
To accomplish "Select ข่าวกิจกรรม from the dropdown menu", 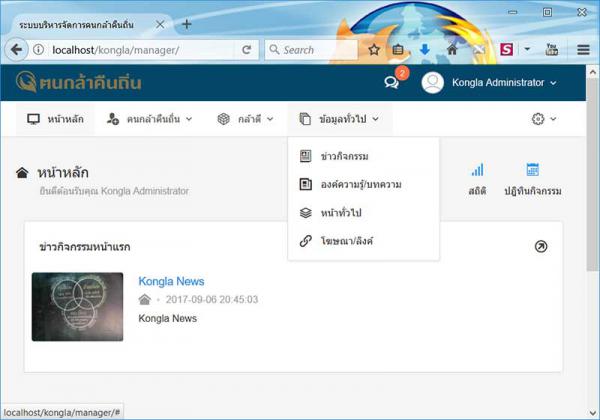I will pyautogui.click(x=347, y=157).
